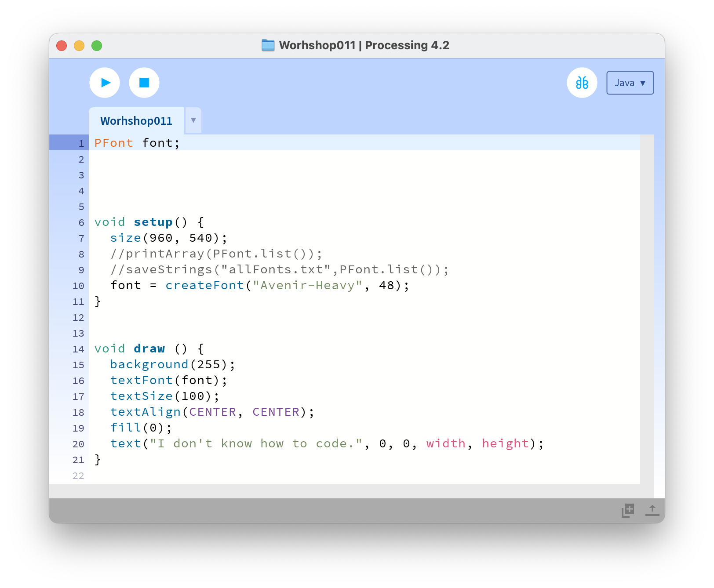Close the Processing window with the red button
Viewport: 714px width, 588px height.
(62, 46)
